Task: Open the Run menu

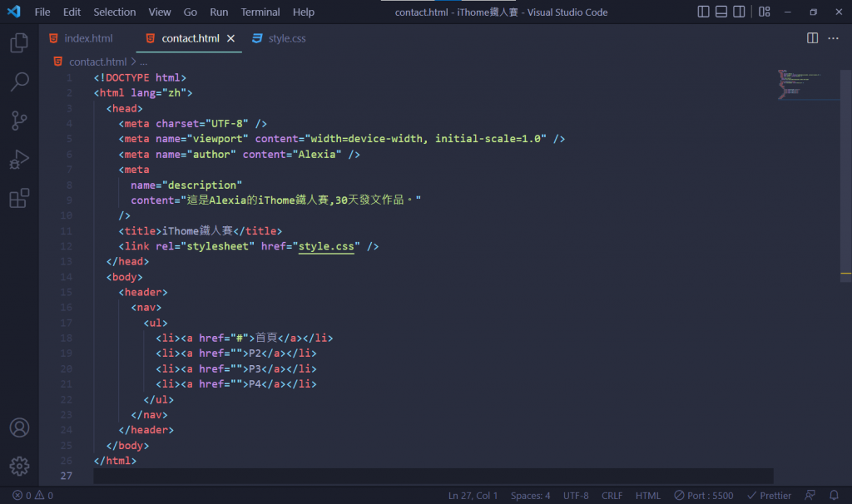Action: tap(219, 12)
